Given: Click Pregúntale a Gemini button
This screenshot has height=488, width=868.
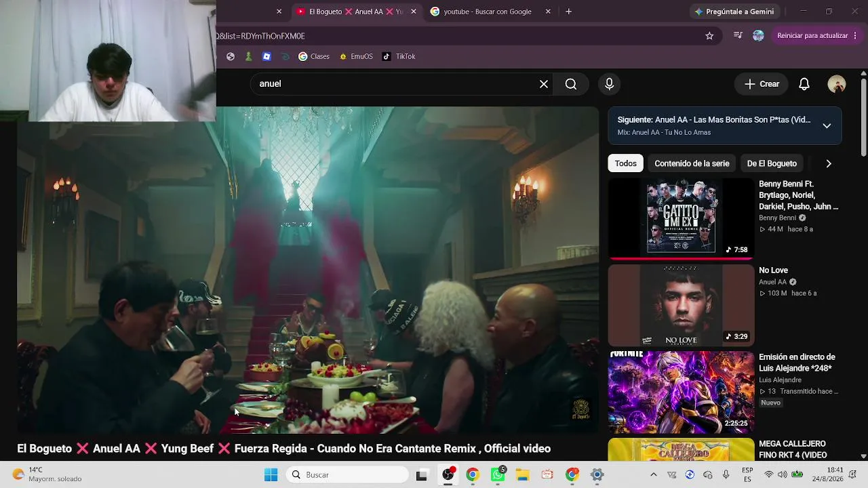Looking at the screenshot, I should click(x=733, y=12).
